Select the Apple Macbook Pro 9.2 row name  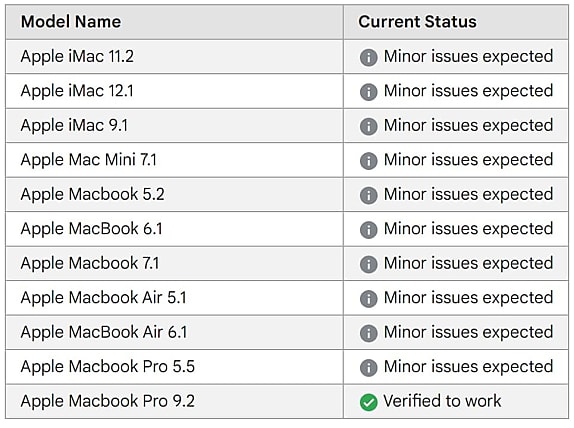coord(108,401)
